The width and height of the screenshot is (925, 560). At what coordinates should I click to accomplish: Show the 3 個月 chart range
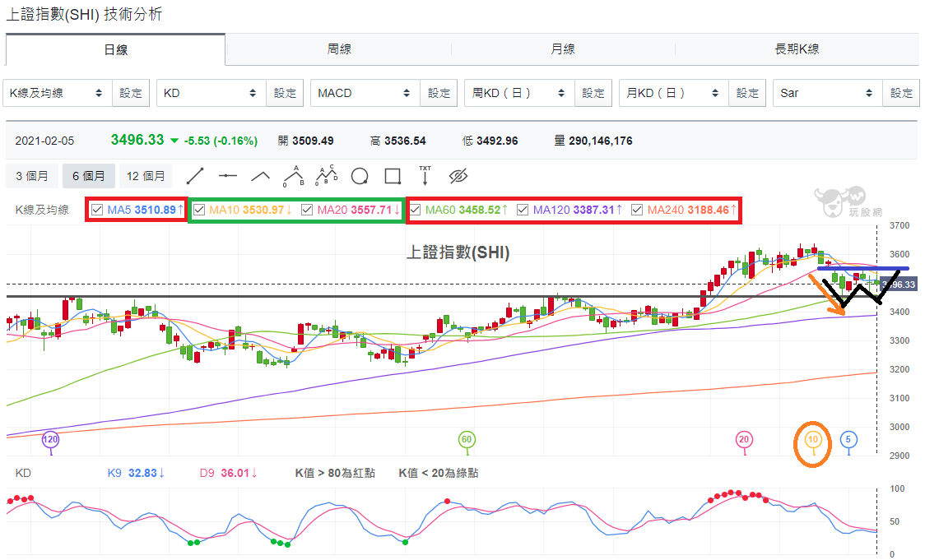[32, 176]
